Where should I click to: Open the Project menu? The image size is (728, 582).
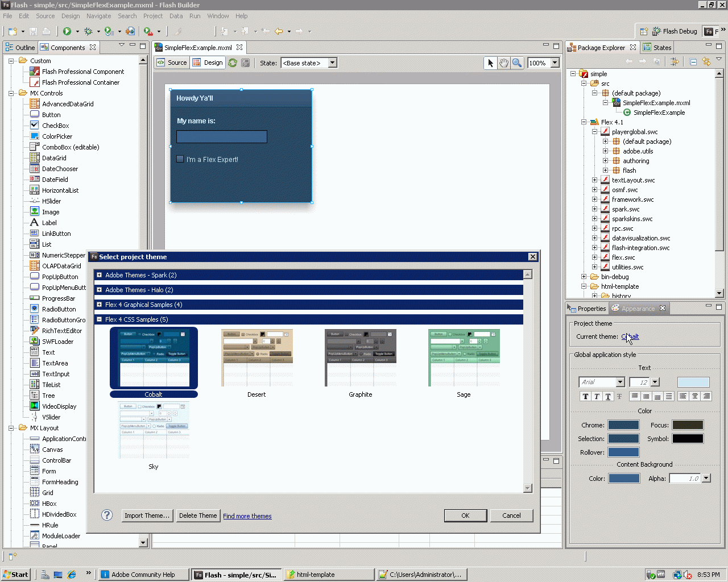153,16
